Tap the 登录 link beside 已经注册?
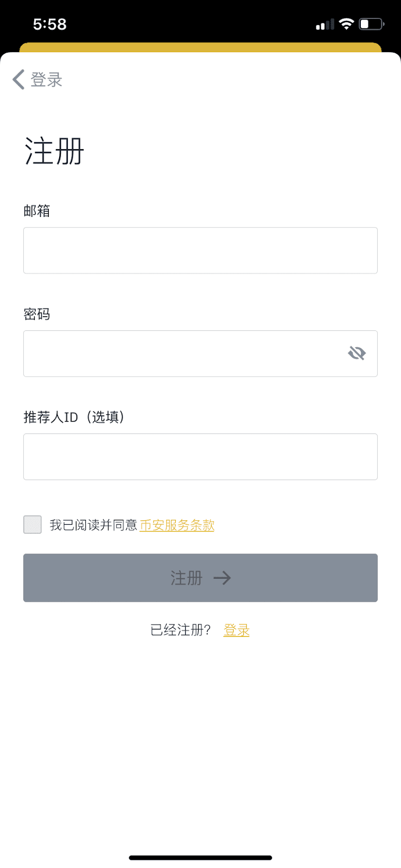This screenshot has width=401, height=868. [236, 630]
